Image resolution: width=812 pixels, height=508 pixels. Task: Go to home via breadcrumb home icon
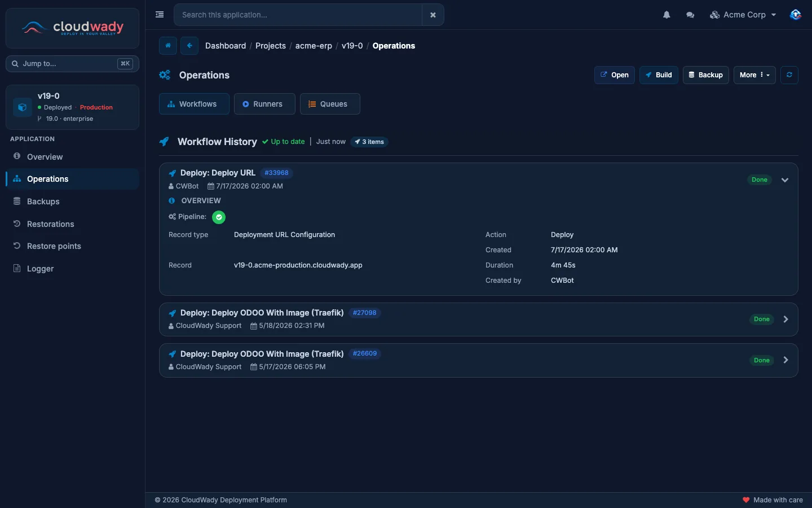point(168,46)
